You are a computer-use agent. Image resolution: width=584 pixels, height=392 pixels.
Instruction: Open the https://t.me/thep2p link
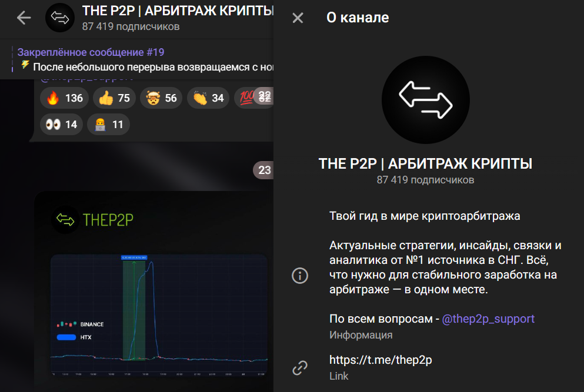381,360
